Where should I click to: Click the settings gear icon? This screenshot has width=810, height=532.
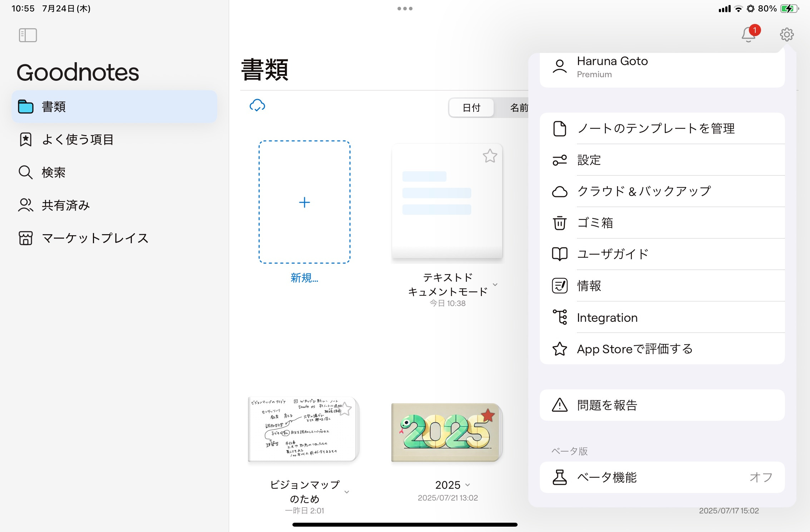[786, 35]
